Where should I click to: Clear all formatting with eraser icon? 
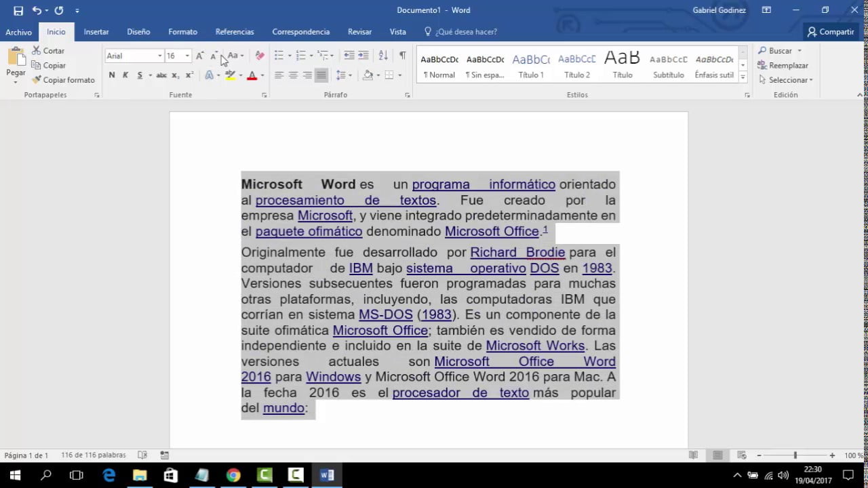coord(260,56)
